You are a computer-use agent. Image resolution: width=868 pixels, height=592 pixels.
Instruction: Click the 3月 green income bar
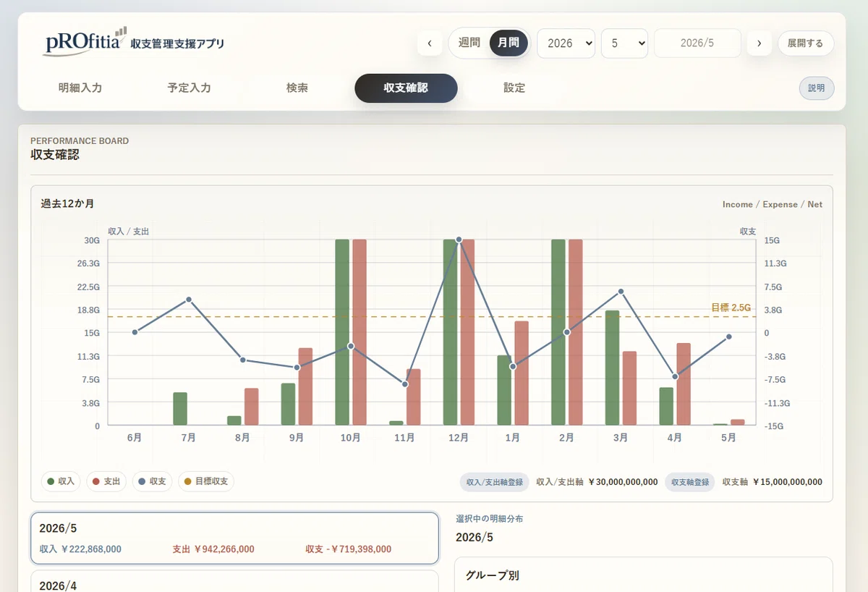pyautogui.click(x=613, y=368)
